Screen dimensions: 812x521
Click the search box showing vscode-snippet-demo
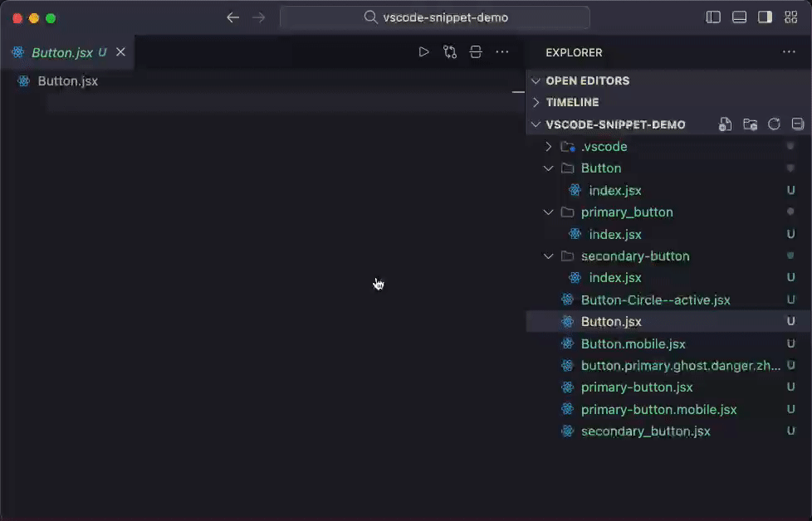(x=435, y=16)
